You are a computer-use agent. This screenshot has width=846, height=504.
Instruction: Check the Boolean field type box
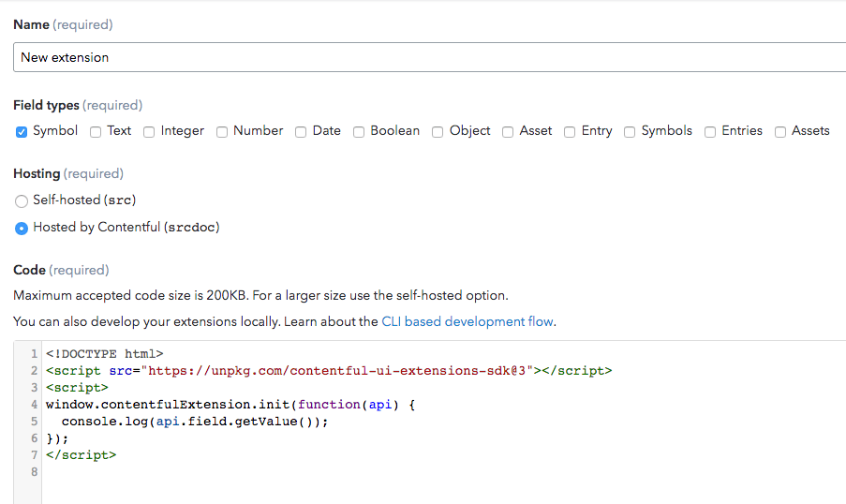click(359, 132)
